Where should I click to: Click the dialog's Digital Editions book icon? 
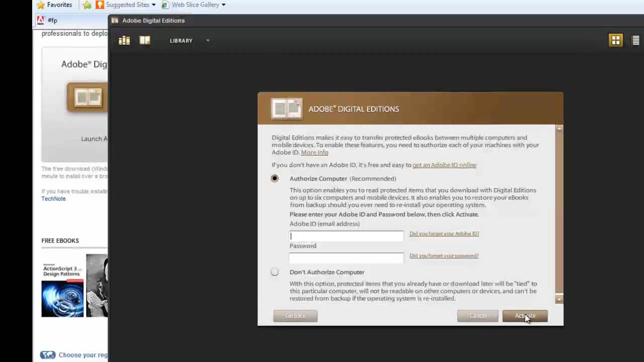[287, 109]
